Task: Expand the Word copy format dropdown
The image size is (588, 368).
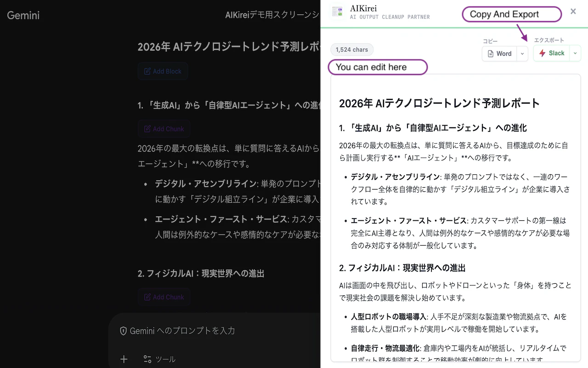Action: click(522, 53)
